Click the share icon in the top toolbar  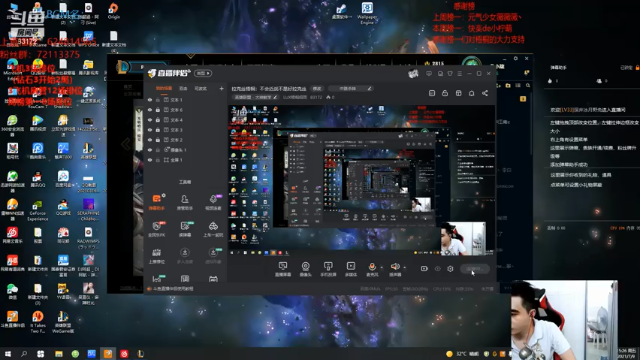point(485,93)
